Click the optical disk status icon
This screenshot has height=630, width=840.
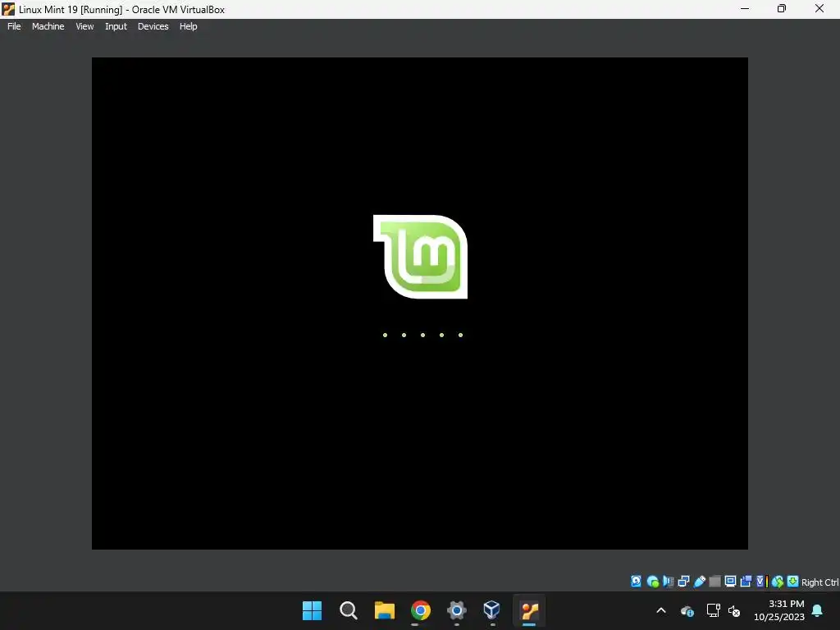652,582
